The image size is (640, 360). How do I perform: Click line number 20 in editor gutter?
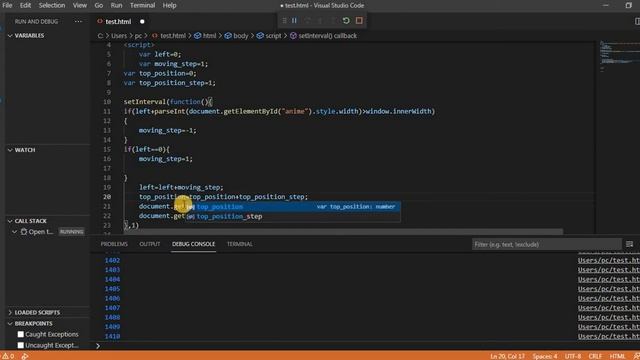coord(107,197)
